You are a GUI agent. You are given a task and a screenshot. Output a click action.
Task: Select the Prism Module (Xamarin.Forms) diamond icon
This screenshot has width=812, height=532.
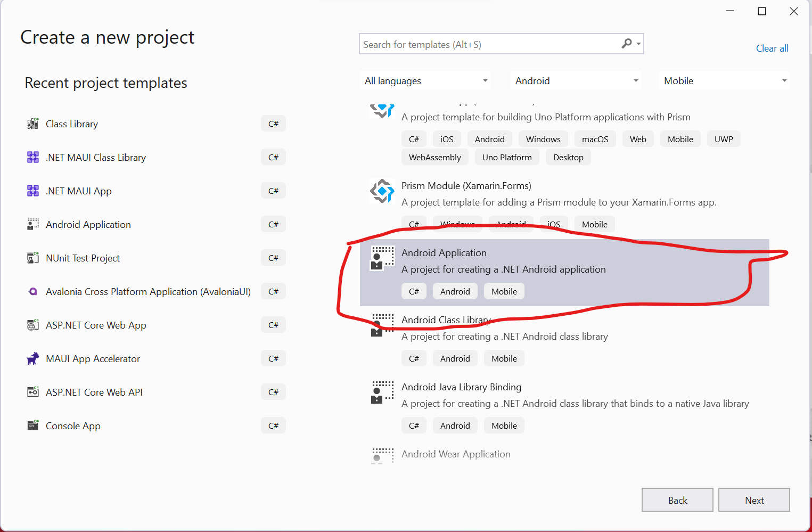[x=382, y=191]
